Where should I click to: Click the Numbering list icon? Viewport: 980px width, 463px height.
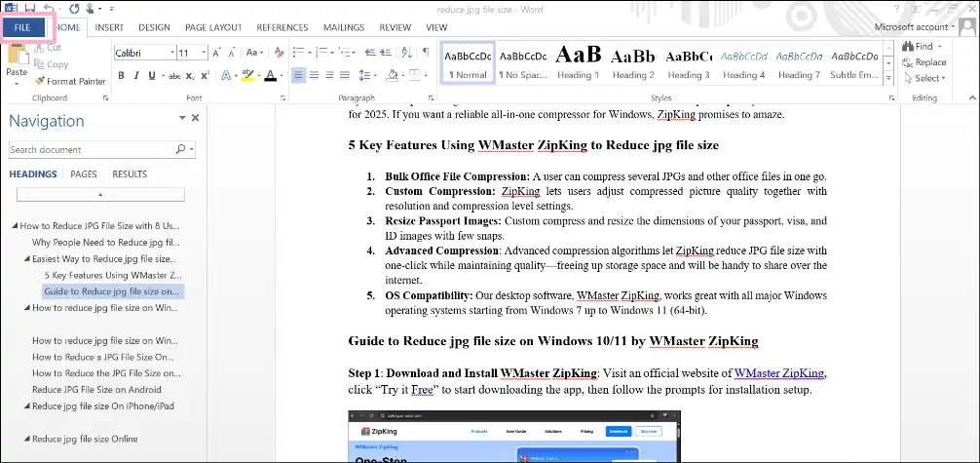pyautogui.click(x=321, y=53)
